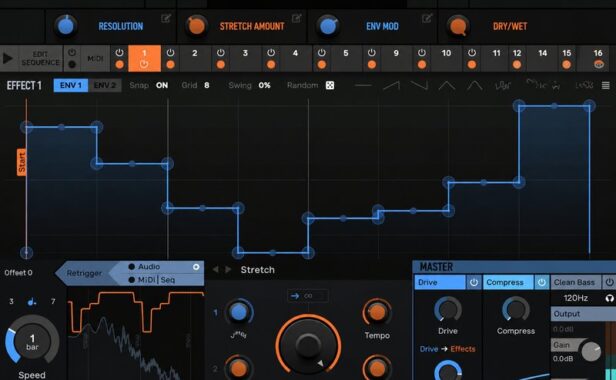Select the Compress master tab
The image size is (616, 380).
pos(508,282)
